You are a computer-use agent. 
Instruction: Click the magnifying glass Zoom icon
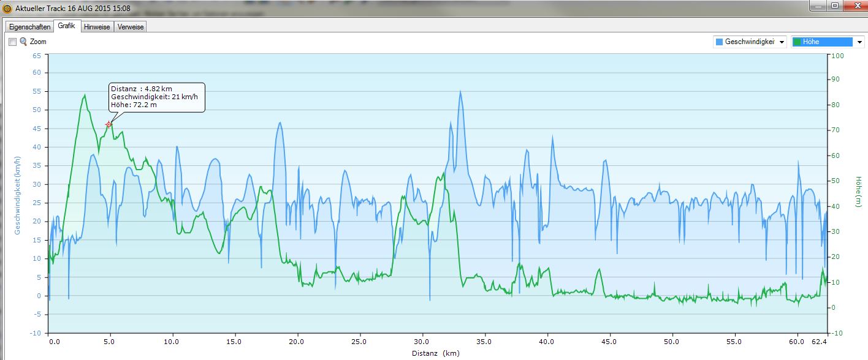tap(23, 42)
